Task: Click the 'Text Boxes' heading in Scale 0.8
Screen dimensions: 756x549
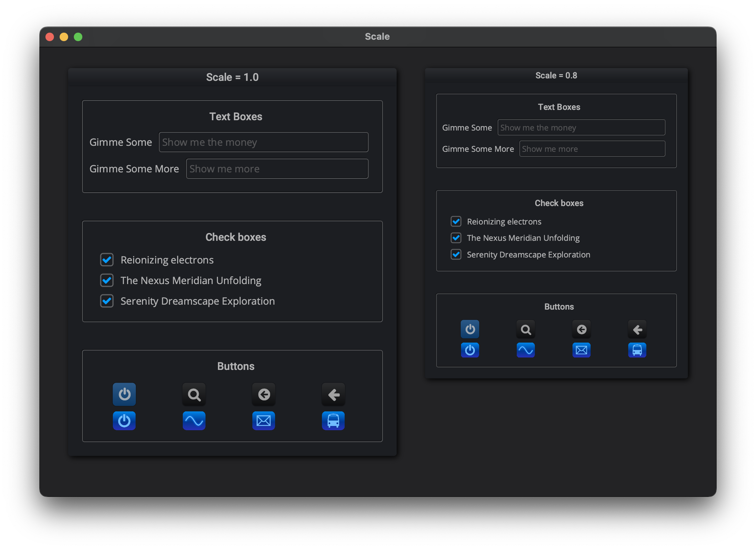Action: [x=559, y=107]
